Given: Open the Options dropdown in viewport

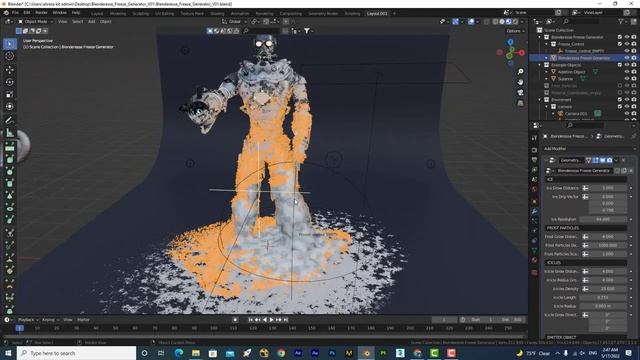Looking at the screenshot, I should (515, 31).
